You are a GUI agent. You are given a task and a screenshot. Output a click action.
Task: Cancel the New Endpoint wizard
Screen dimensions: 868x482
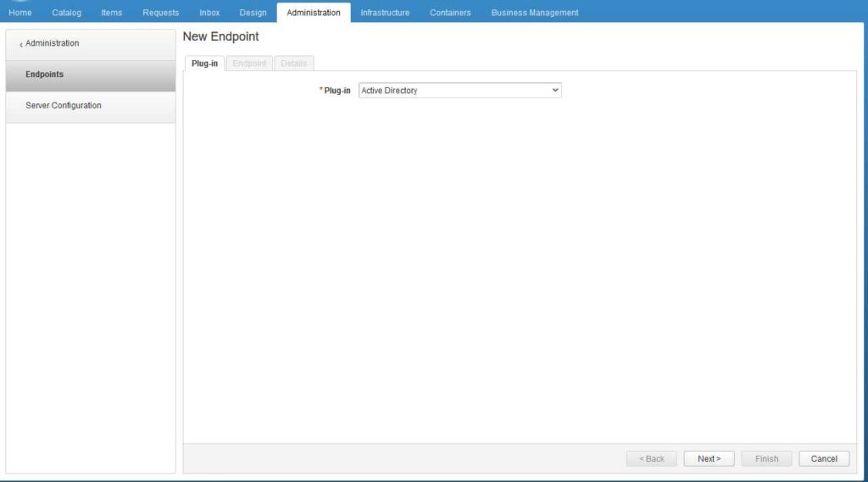(824, 459)
